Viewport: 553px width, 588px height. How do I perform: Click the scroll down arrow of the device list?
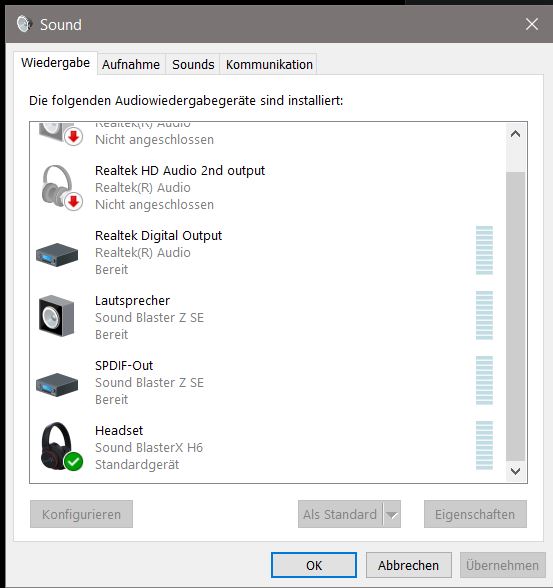pyautogui.click(x=516, y=471)
